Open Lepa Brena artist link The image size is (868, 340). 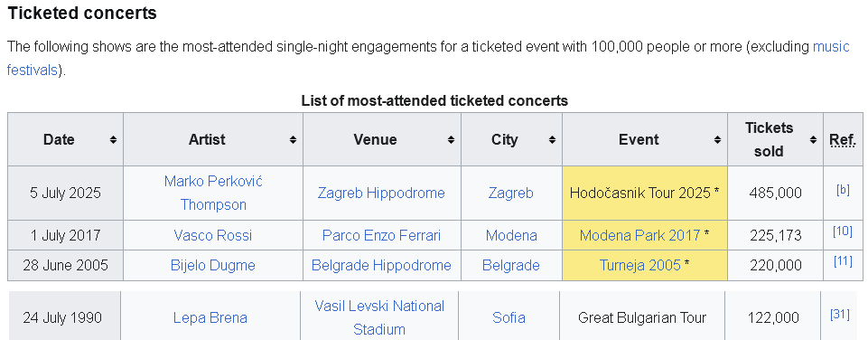click(210, 317)
